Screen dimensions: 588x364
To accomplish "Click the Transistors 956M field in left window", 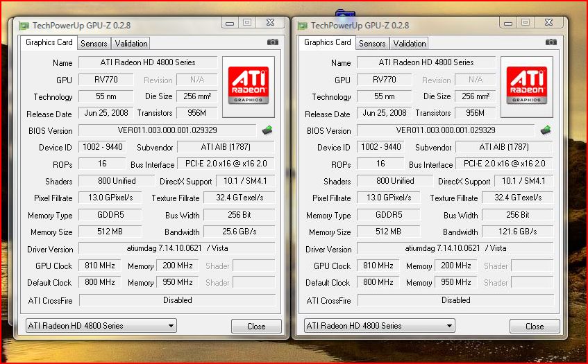I will pyautogui.click(x=197, y=113).
